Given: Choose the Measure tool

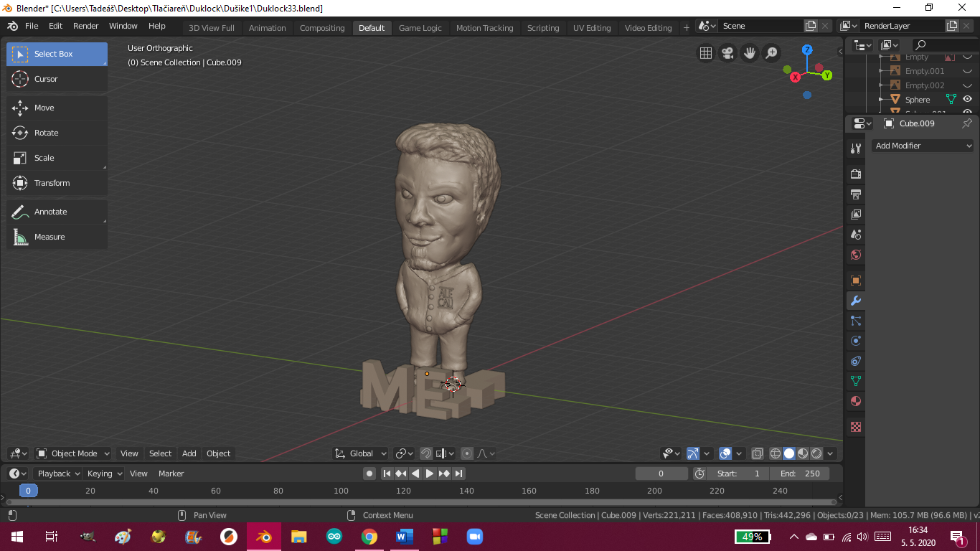Looking at the screenshot, I should 57,237.
